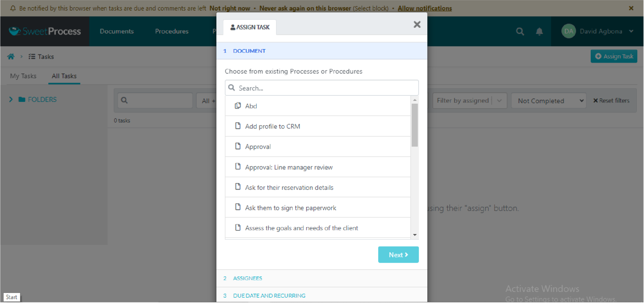Click the Assign Task button in the page header

coord(614,56)
